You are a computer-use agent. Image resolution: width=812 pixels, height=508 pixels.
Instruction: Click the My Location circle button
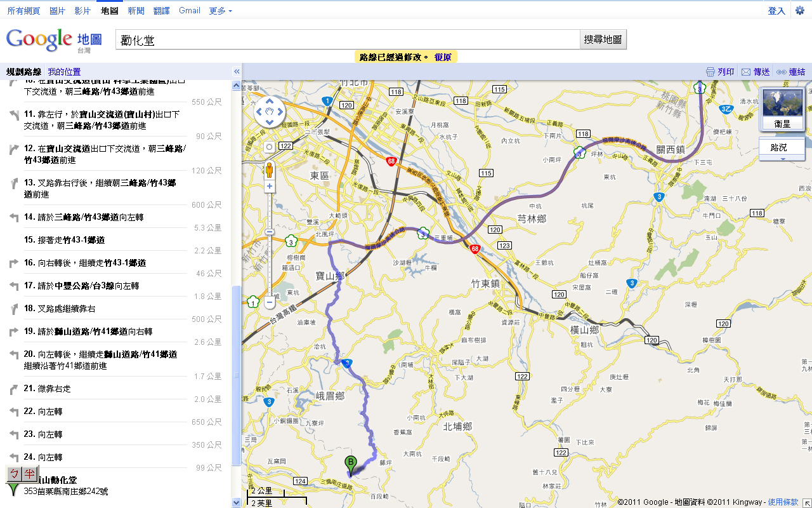point(270,147)
